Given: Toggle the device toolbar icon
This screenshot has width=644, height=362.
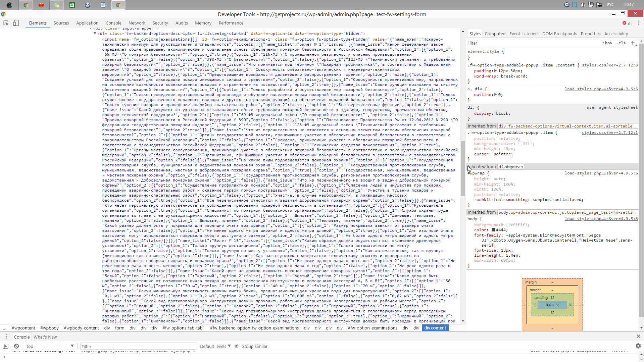Looking at the screenshot, I should click(x=16, y=23).
